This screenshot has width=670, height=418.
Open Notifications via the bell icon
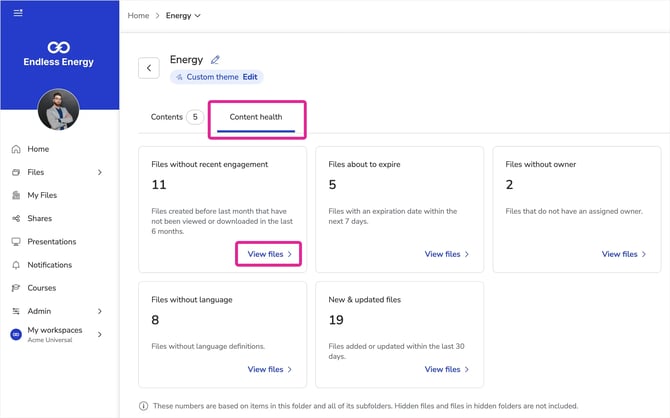[16, 265]
